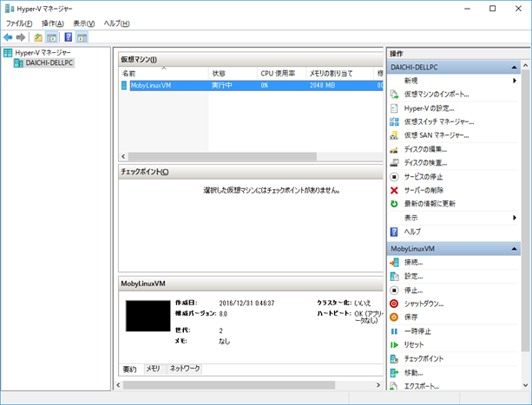The image size is (532, 405).
Task: Click the green refresh 最新の情報に更新 icon
Action: pyautogui.click(x=394, y=204)
